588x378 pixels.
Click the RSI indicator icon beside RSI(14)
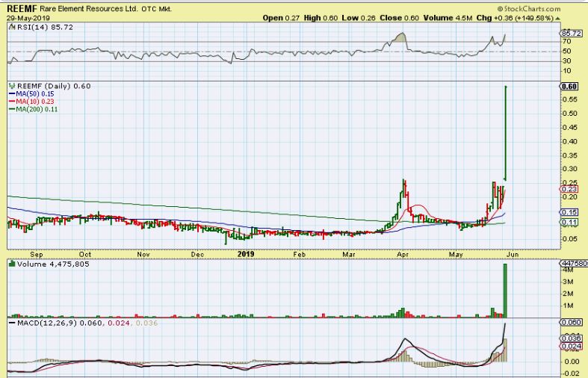[12, 27]
